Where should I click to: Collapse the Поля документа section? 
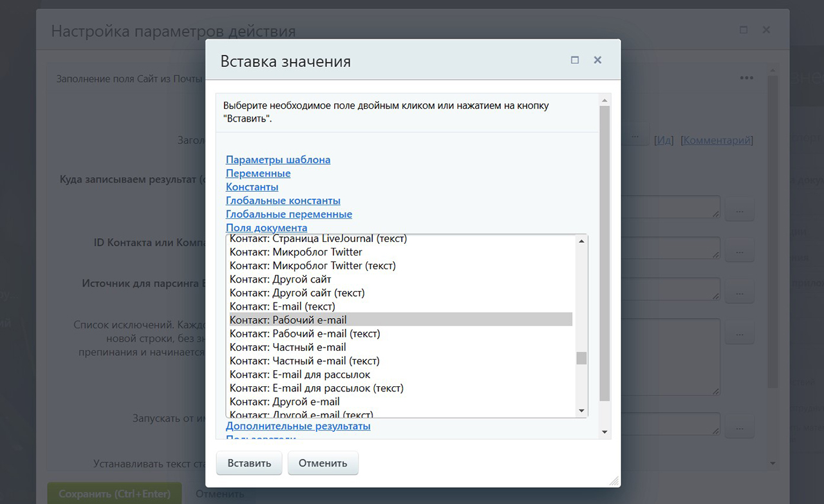tap(267, 228)
